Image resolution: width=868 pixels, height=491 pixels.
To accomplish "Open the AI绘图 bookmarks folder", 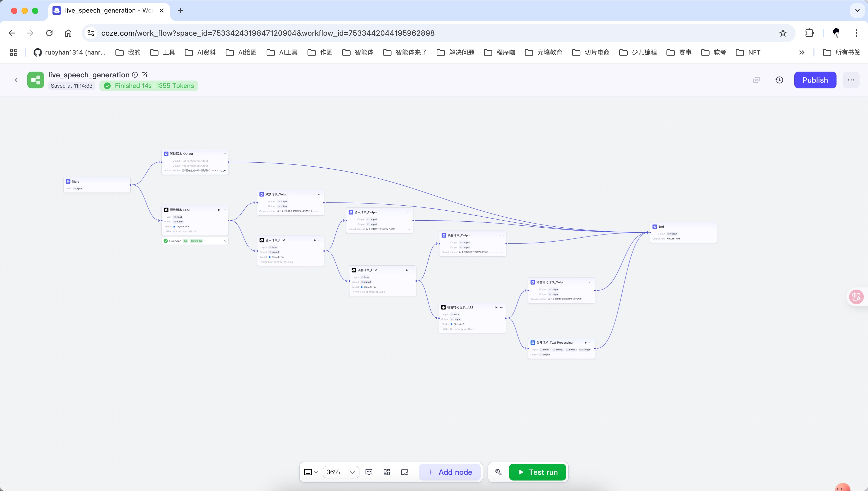I will [241, 52].
